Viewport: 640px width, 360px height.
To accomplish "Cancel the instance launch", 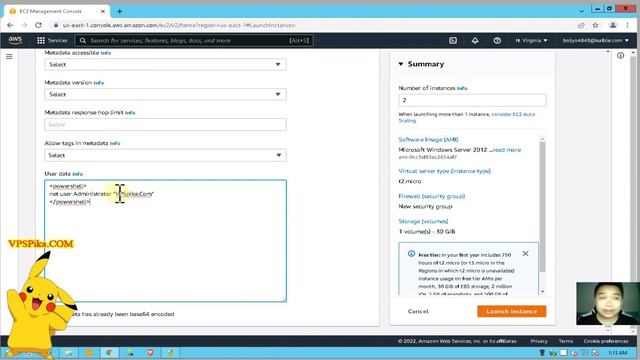I will 418,311.
